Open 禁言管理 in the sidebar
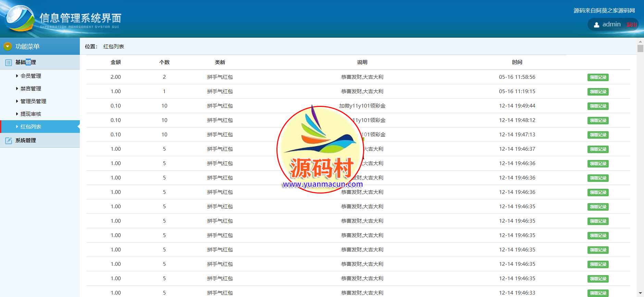This screenshot has height=297, width=644. pos(31,89)
